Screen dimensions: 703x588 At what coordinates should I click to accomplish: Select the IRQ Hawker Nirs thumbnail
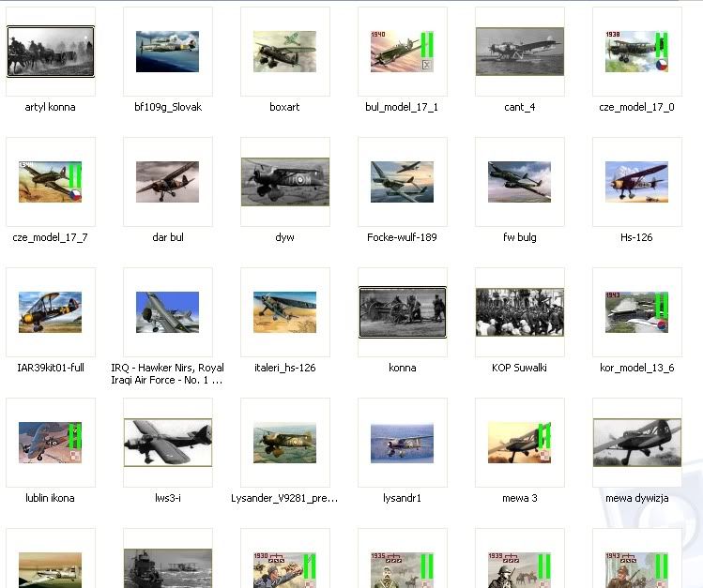167,312
